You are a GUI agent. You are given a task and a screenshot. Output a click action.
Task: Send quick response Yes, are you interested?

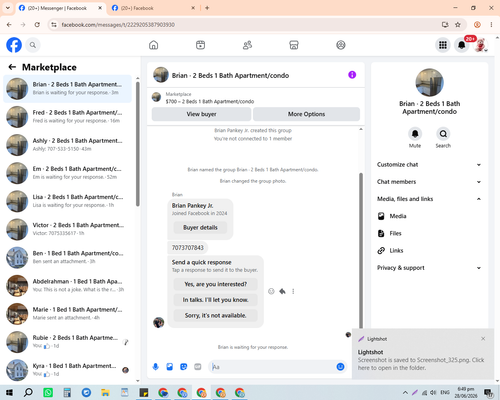click(216, 284)
